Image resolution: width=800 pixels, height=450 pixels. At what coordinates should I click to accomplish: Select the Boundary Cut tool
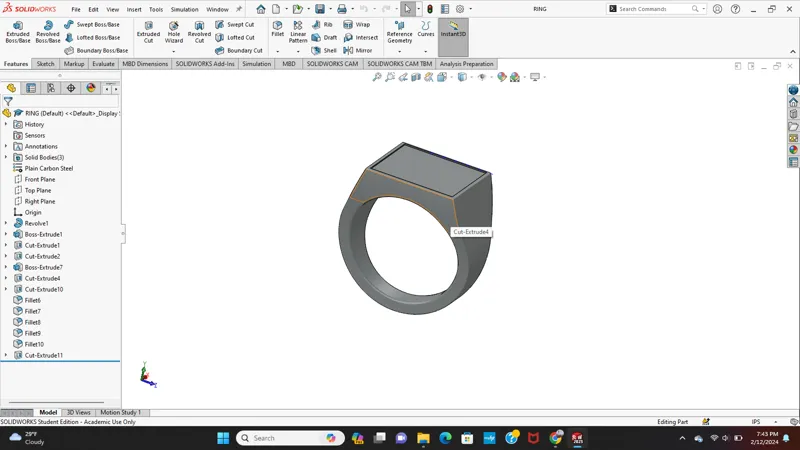pyautogui.click(x=238, y=51)
